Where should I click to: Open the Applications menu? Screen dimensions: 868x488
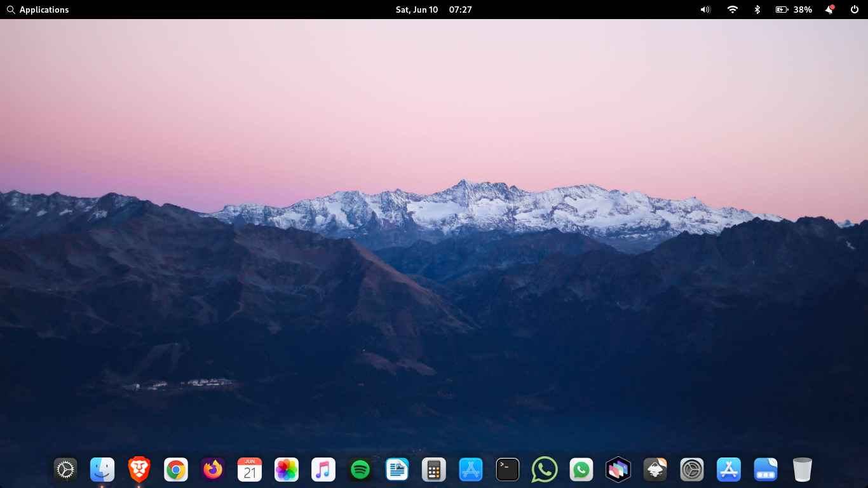tap(38, 10)
